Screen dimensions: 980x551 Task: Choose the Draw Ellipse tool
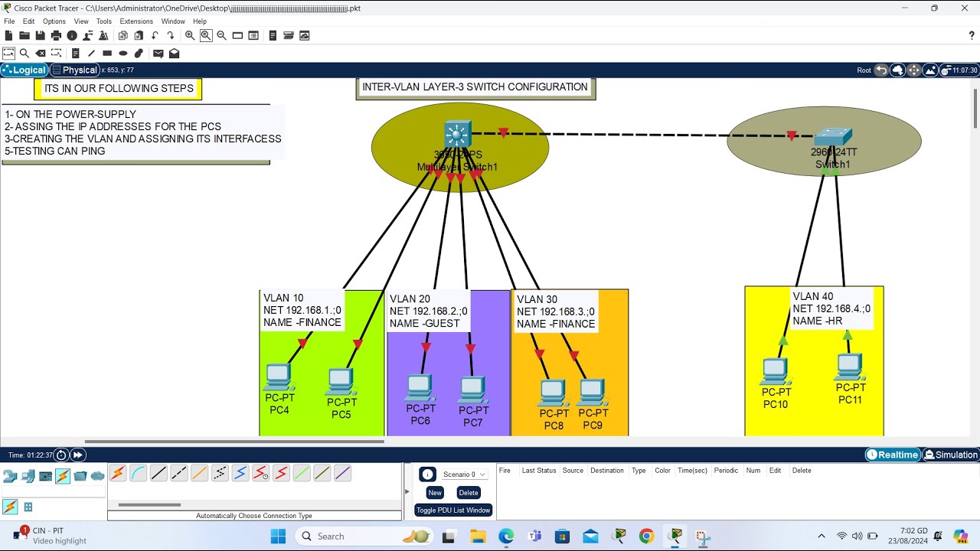pyautogui.click(x=122, y=54)
